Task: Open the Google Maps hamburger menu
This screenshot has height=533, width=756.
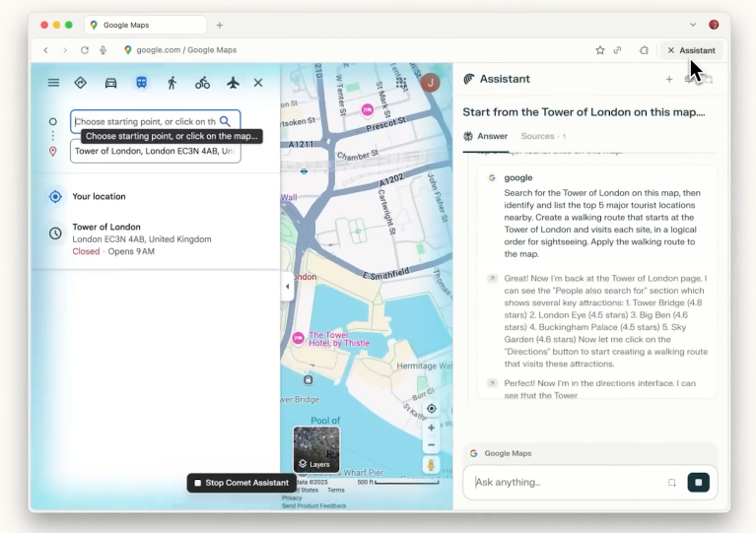Action: 53,83
